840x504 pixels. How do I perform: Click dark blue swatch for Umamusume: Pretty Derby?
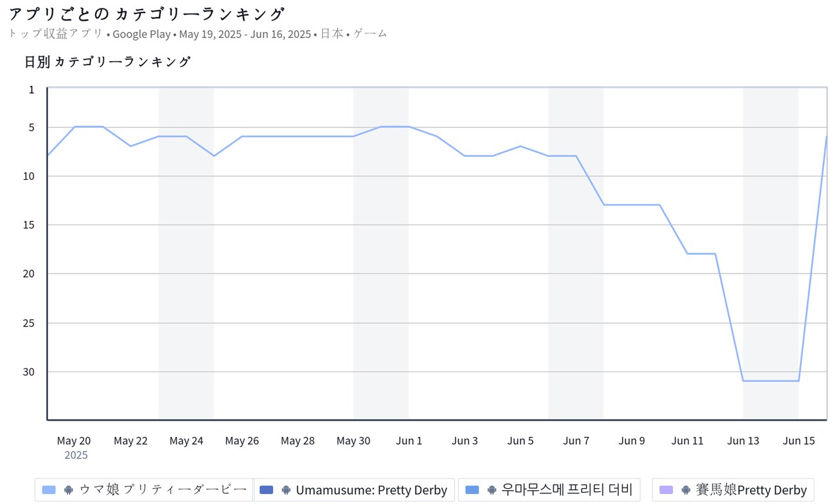pos(266,490)
